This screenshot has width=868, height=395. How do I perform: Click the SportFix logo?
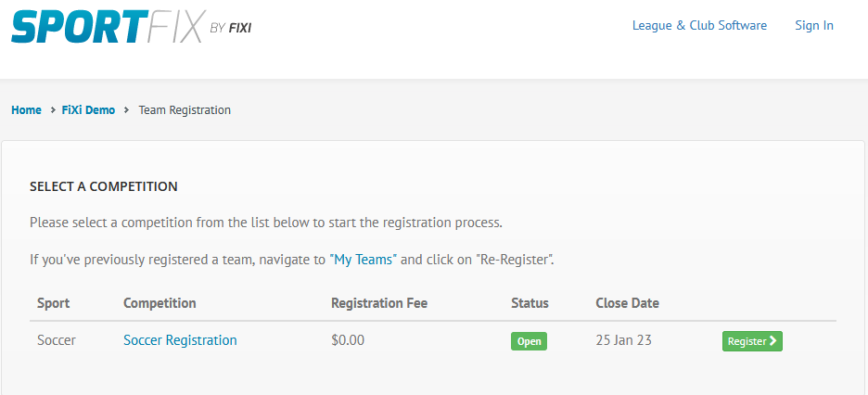[131, 27]
